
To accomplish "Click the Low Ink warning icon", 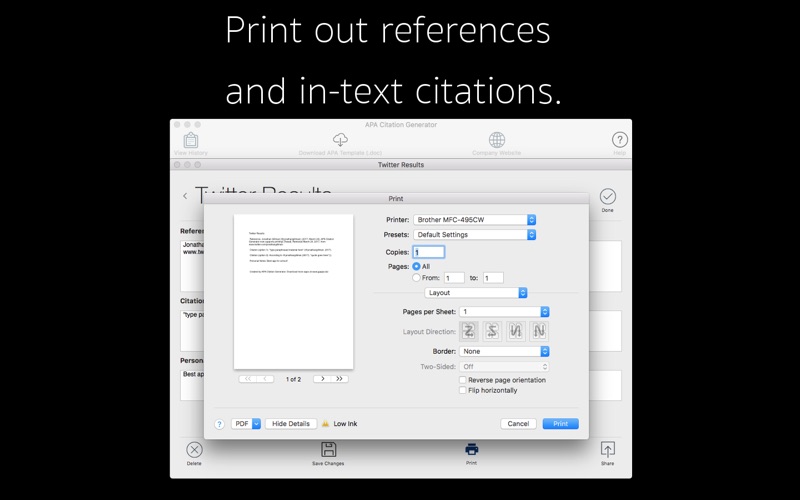I will (x=326, y=423).
